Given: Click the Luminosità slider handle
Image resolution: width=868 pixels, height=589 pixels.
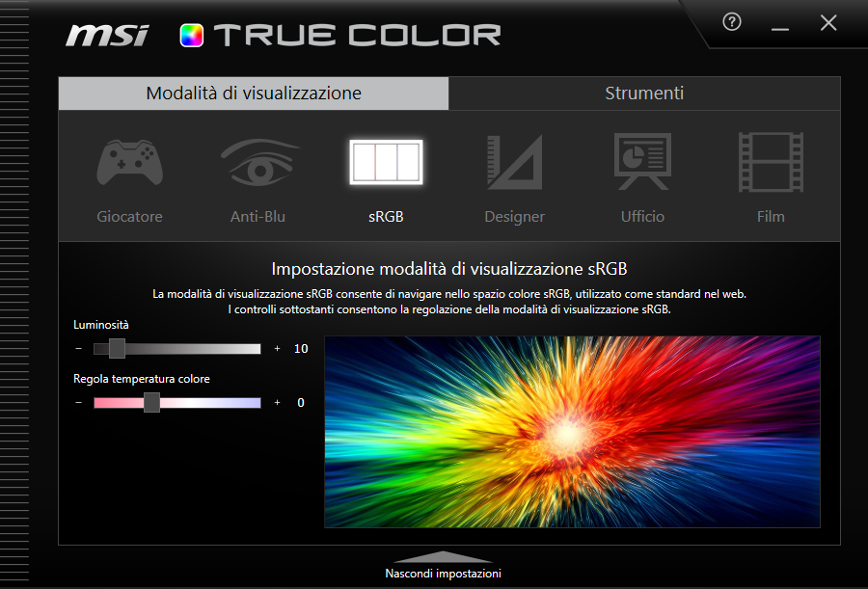Looking at the screenshot, I should 117,348.
